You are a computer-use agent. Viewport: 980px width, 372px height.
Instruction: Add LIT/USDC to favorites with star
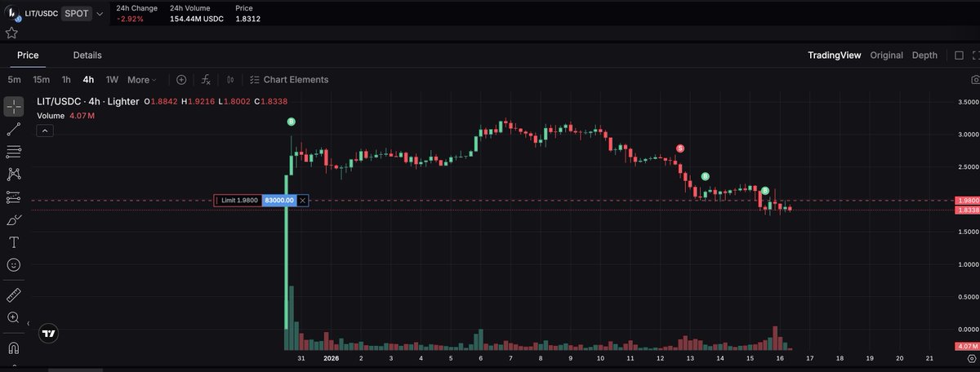tap(11, 33)
